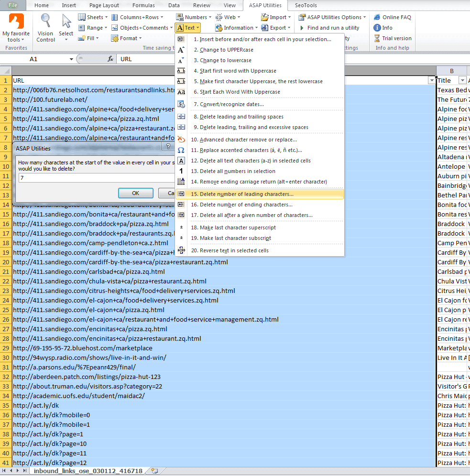Click the Trial version hourglass icon
The height and width of the screenshot is (476, 470).
pyautogui.click(x=377, y=38)
